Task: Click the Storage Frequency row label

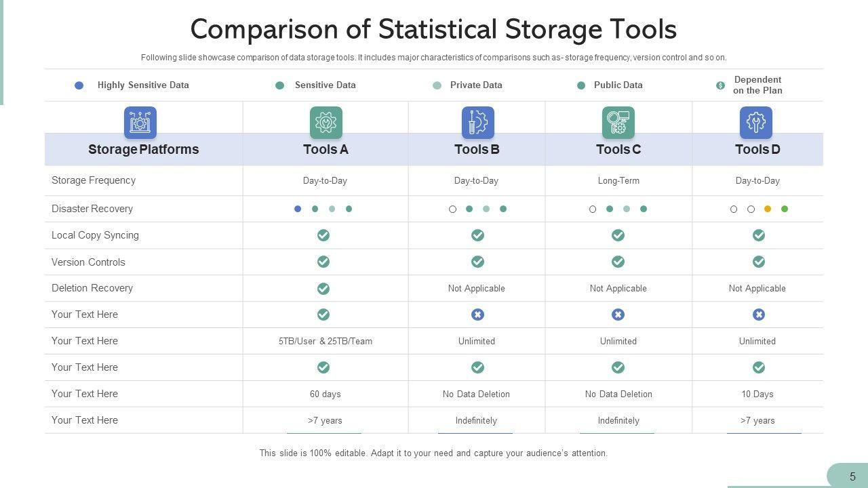Action: pyautogui.click(x=94, y=180)
